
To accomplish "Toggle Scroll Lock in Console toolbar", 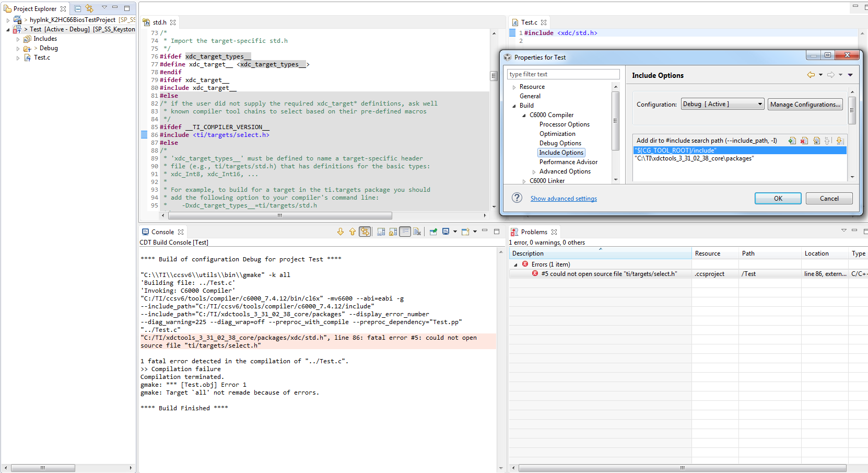I will [393, 232].
